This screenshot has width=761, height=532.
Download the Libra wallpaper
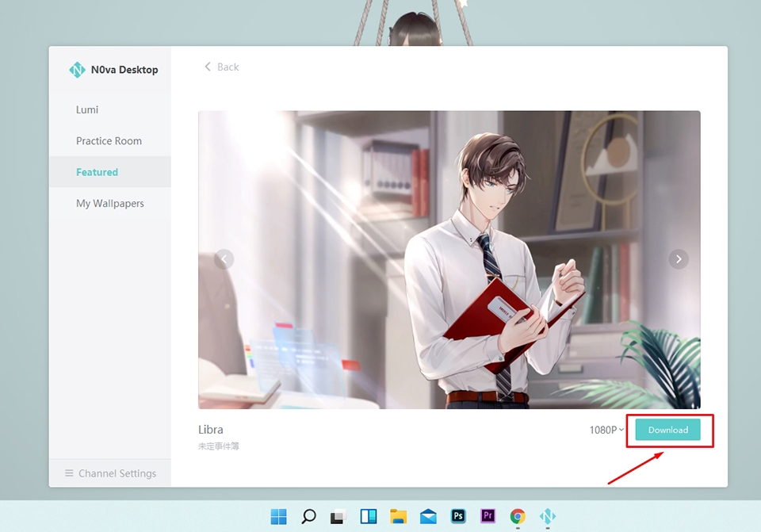[x=667, y=430]
